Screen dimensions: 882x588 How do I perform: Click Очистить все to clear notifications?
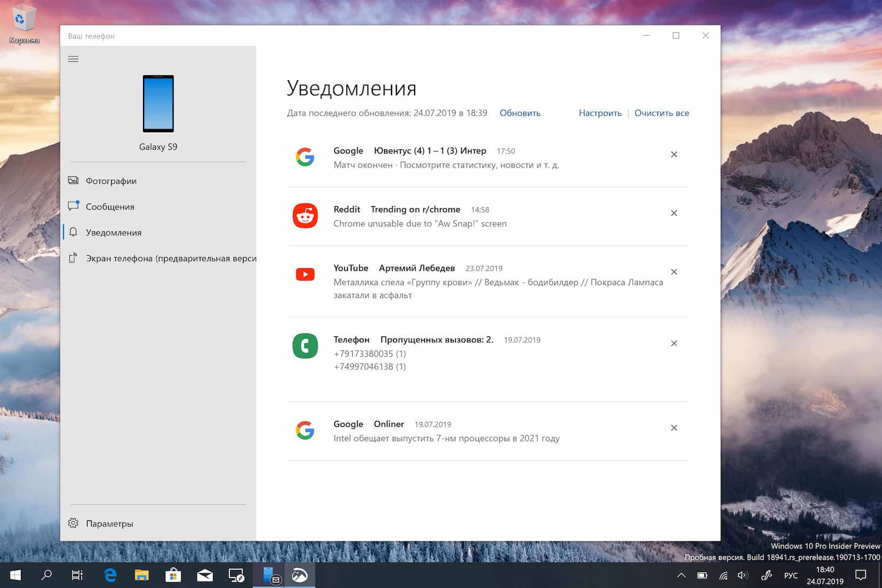[661, 113]
